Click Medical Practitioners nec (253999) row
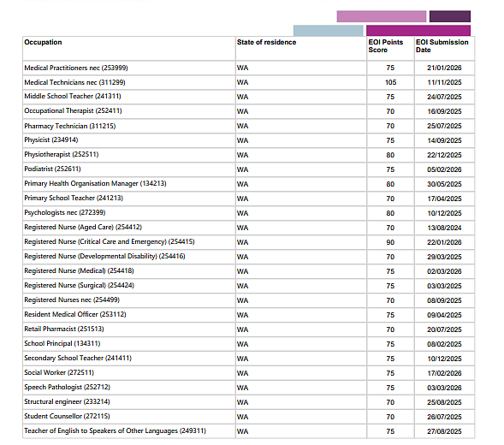 click(x=248, y=68)
